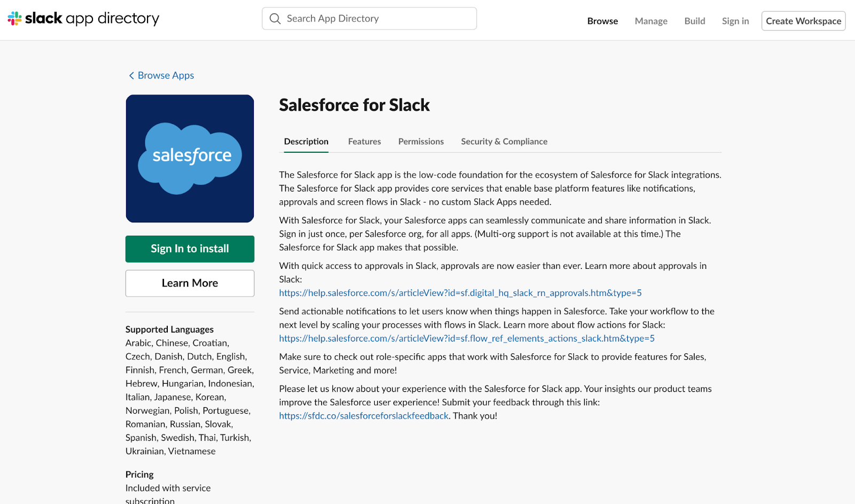Screen dimensions: 855x504
Task: Open the feedback link sfdc.co/salesforceforslackfeedback
Action: coord(363,415)
